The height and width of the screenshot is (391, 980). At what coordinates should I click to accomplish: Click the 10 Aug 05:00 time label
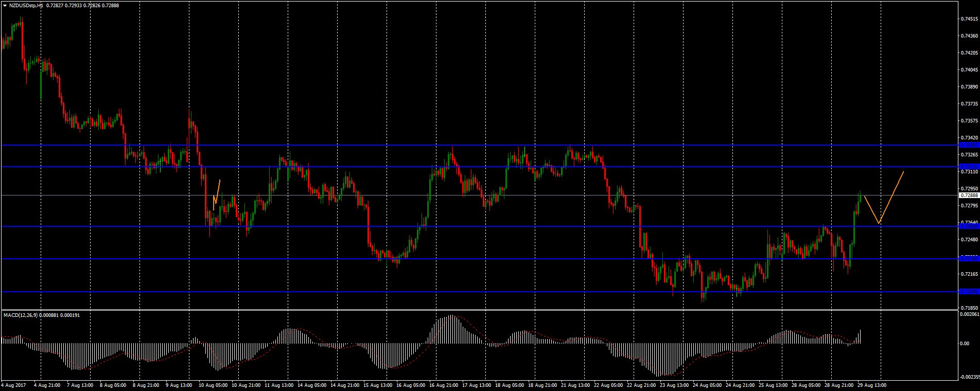coord(213,385)
